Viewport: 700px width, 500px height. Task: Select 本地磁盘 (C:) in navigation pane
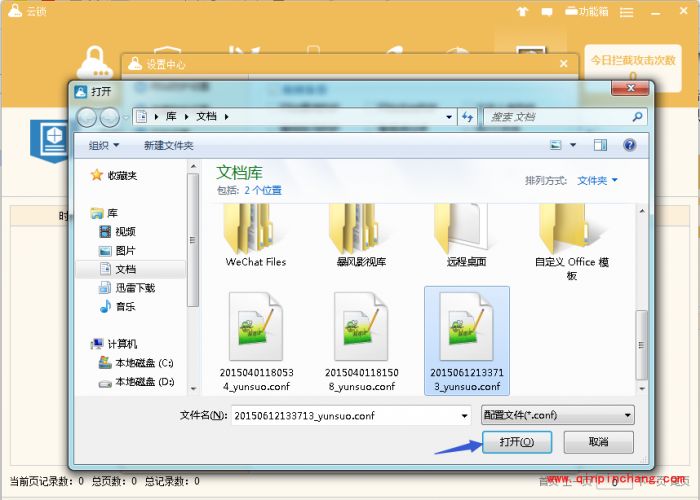click(x=136, y=363)
